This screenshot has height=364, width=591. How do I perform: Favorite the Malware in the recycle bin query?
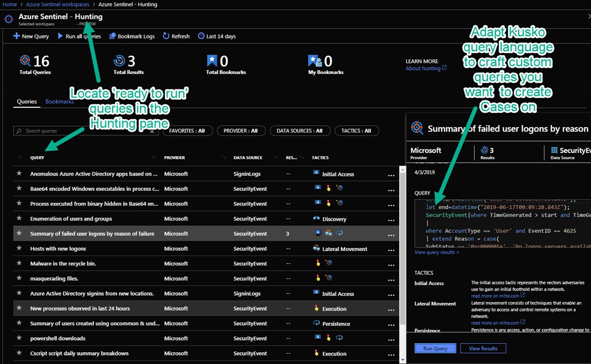coord(19,264)
